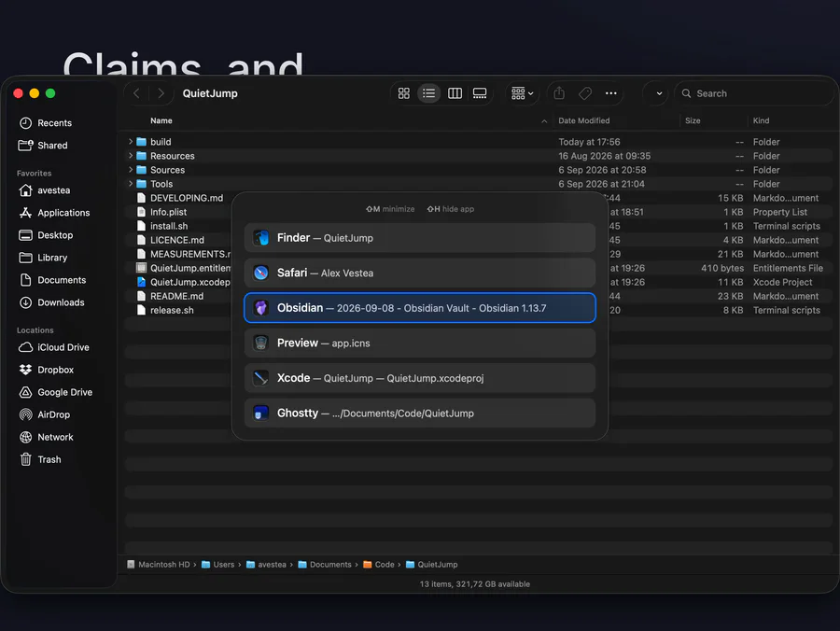
Task: Open Recents in the sidebar
Action: tap(46, 123)
